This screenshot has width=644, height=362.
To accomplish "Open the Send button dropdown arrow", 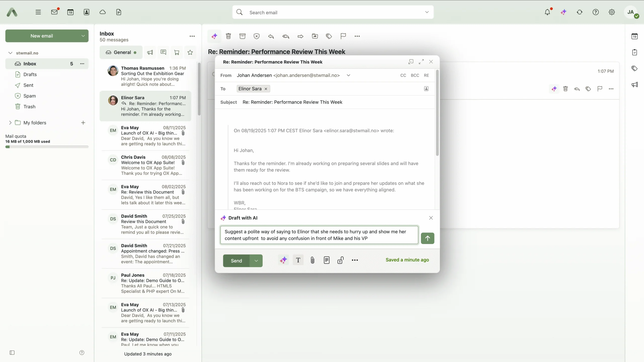I will tap(256, 261).
